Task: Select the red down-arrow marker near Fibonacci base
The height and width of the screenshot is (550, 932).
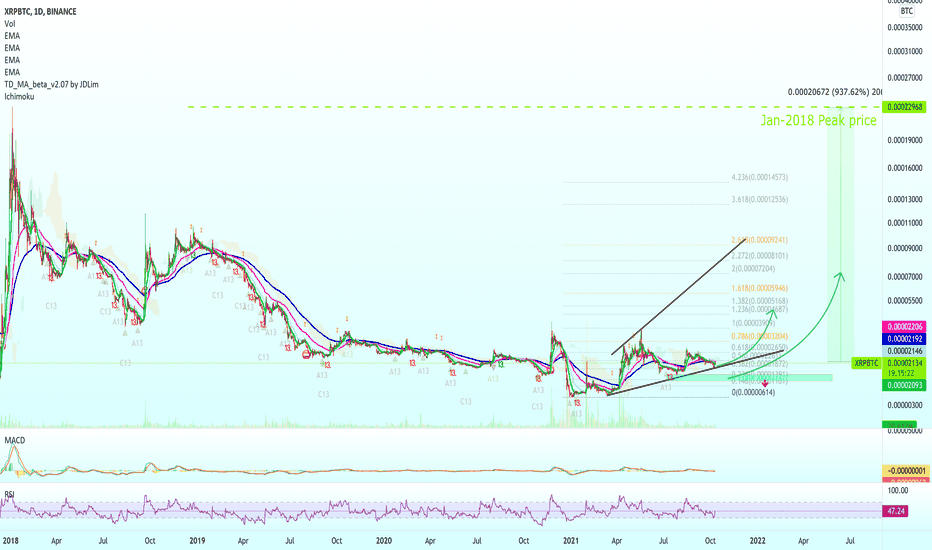Action: coord(765,384)
